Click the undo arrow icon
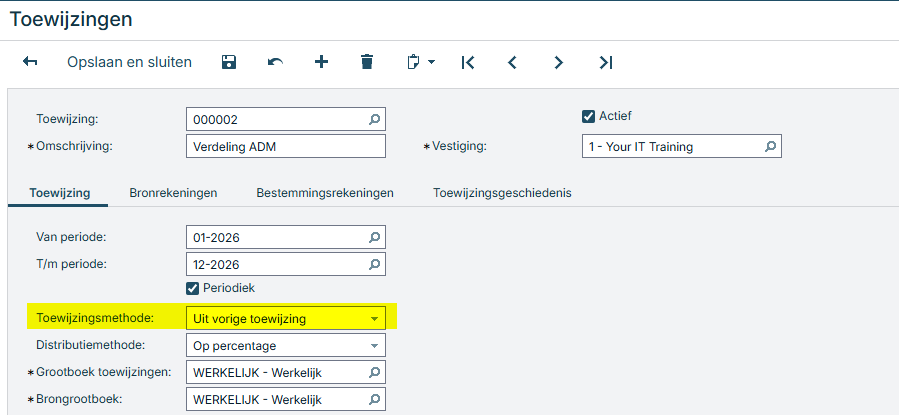The width and height of the screenshot is (899, 415). point(275,62)
